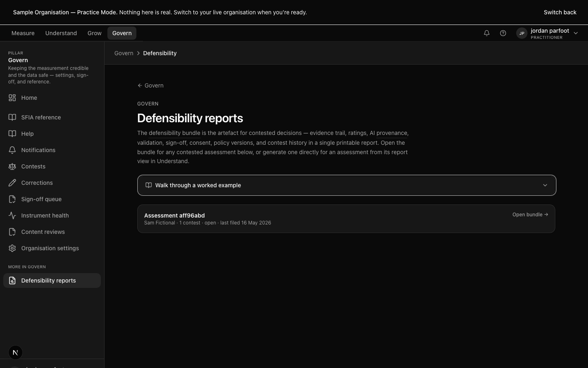Click the provenance underlined term
Viewport: 588px width, 368px height.
tap(392, 133)
